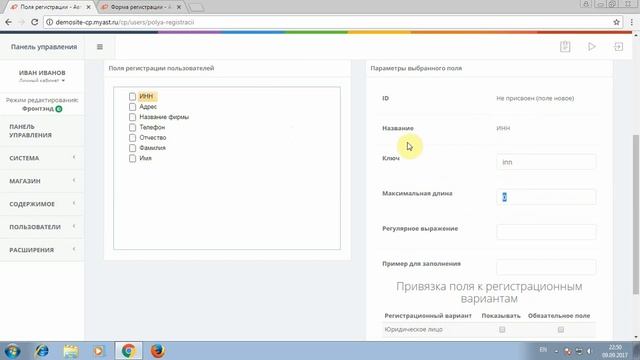Click the Максимальная длина input field
The image size is (640, 360).
click(x=546, y=197)
